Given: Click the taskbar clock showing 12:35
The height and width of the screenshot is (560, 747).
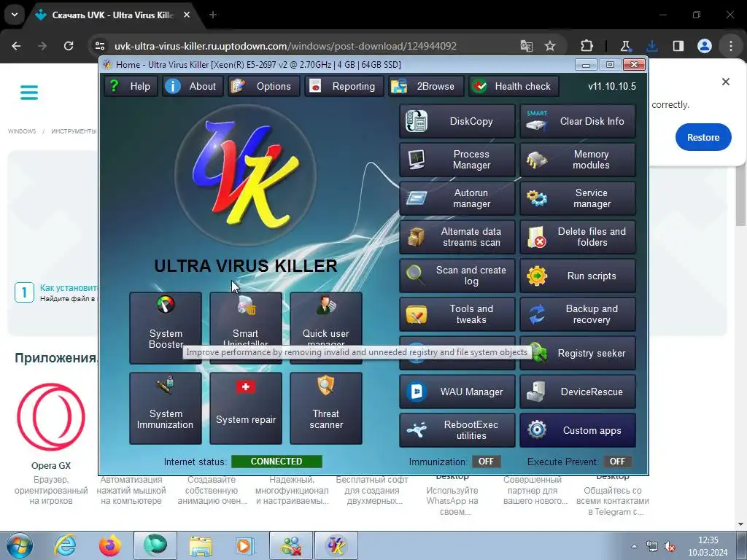Looking at the screenshot, I should click(708, 540).
